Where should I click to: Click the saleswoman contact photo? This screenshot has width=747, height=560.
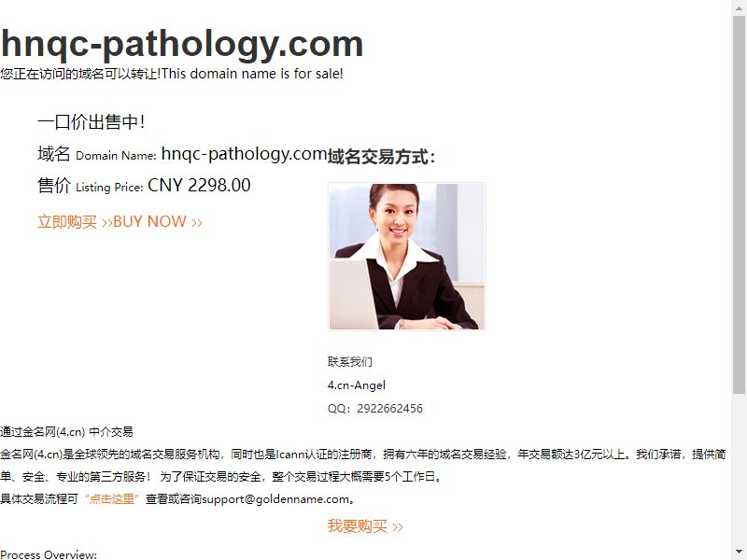tap(407, 256)
